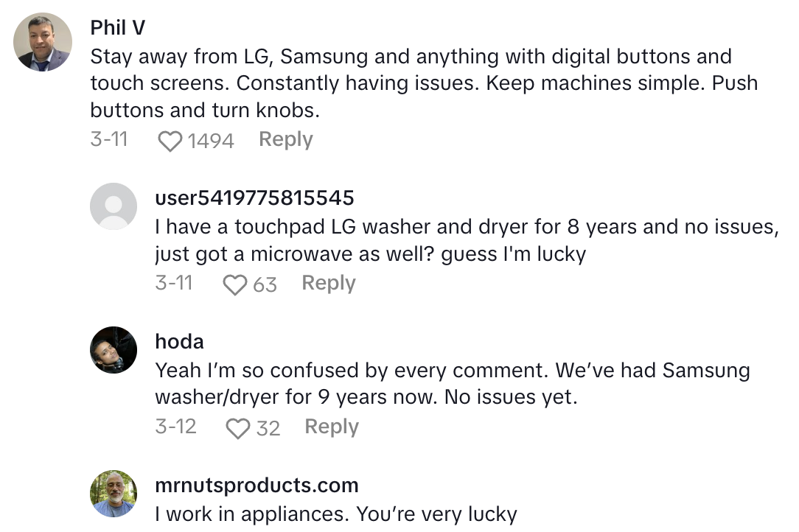The width and height of the screenshot is (799, 532).
Task: Tap the heart on user5419775815545's reply
Action: coord(235,284)
